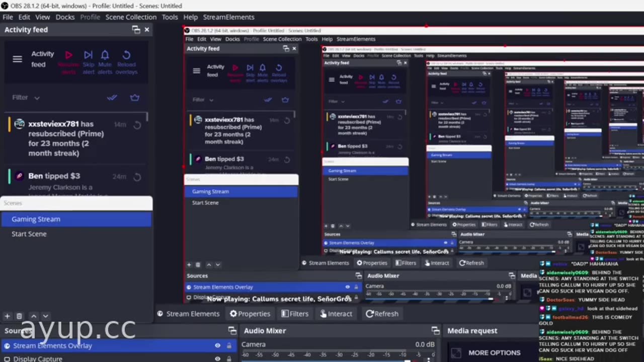Float the Audio Mixer dock
The width and height of the screenshot is (644, 362).
(435, 331)
